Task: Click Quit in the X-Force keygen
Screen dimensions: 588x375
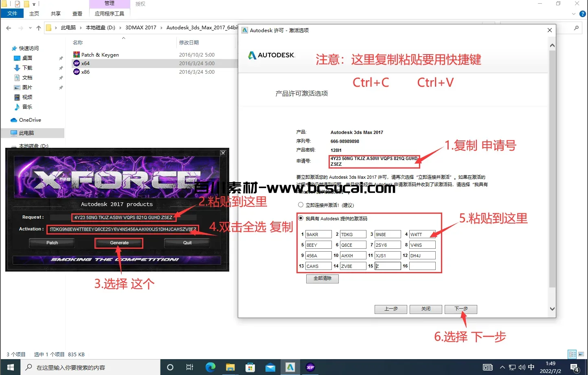Action: (187, 243)
